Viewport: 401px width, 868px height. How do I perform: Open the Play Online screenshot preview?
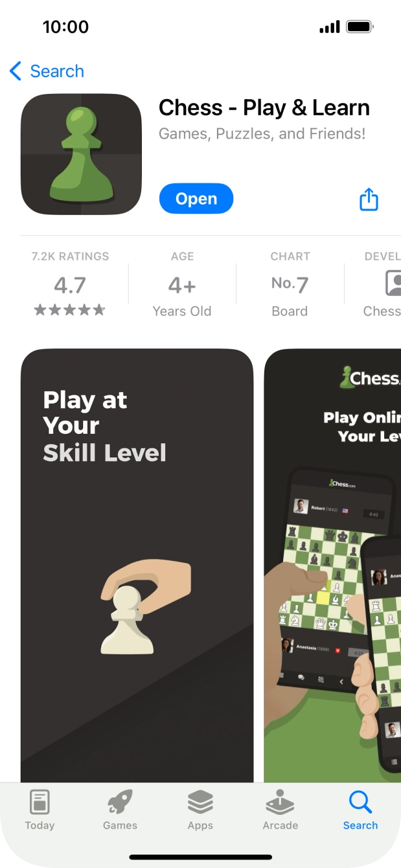point(332,565)
